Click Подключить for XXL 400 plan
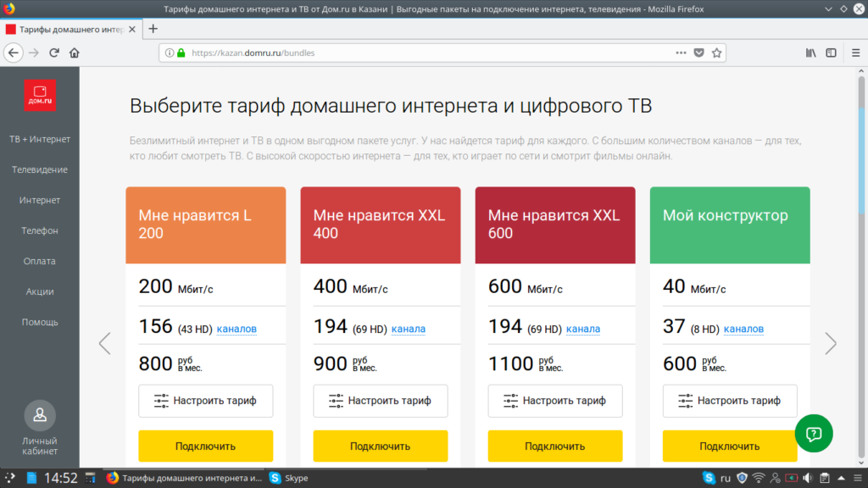The height and width of the screenshot is (488, 868). pos(381,446)
